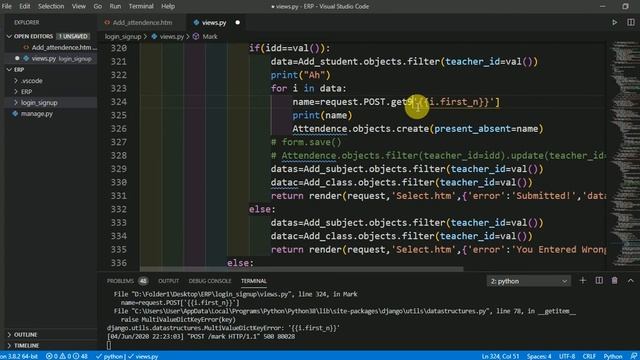
Task: Switch to the Output panel tab
Action: click(x=169, y=281)
